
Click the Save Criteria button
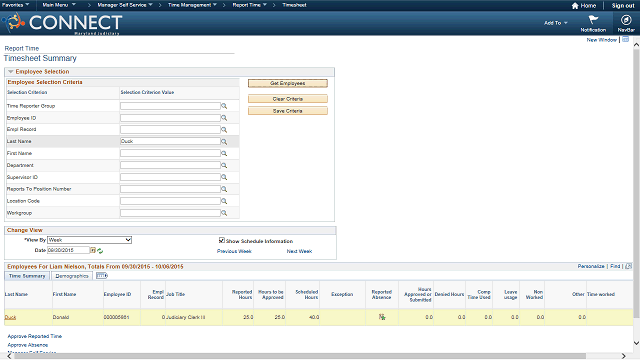click(x=288, y=111)
